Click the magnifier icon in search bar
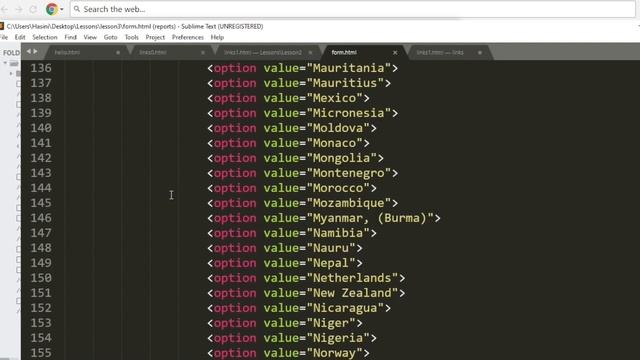 coord(77,9)
